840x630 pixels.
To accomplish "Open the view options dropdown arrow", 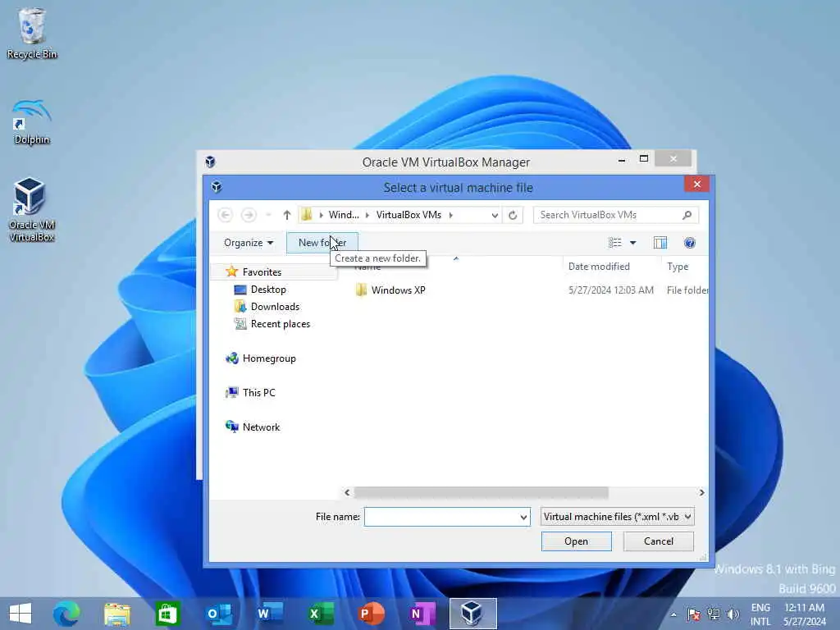I will tap(633, 243).
